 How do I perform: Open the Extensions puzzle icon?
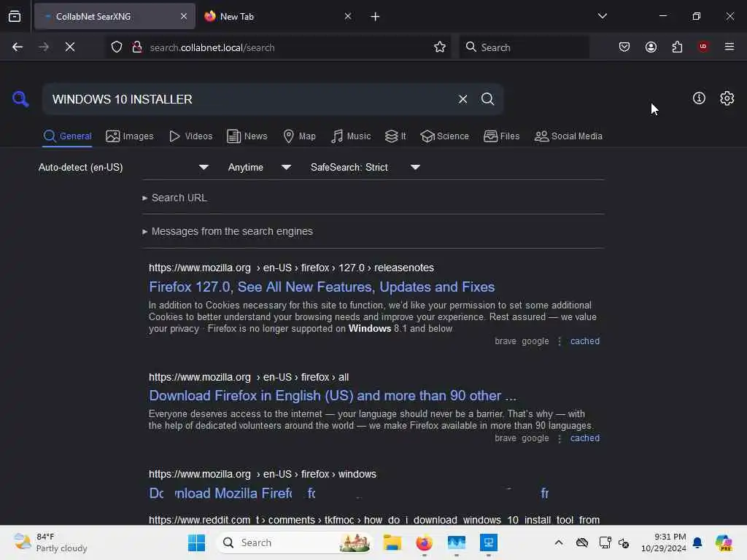coord(677,47)
